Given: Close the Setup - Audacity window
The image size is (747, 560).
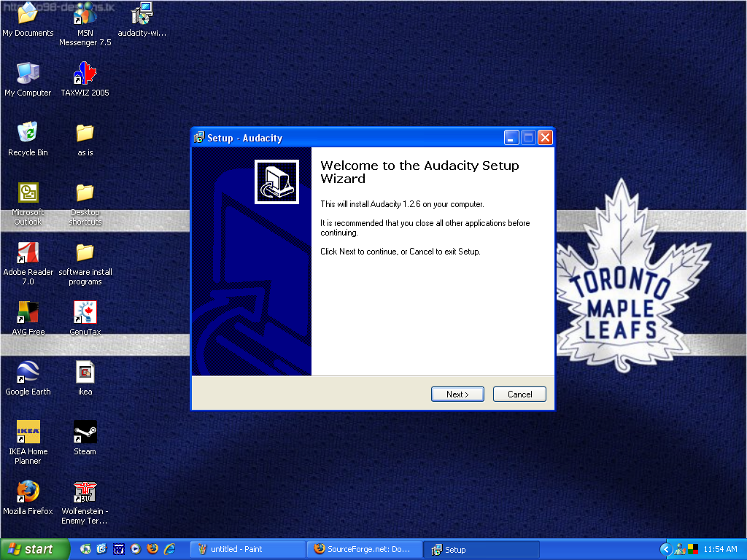Looking at the screenshot, I should click(545, 138).
